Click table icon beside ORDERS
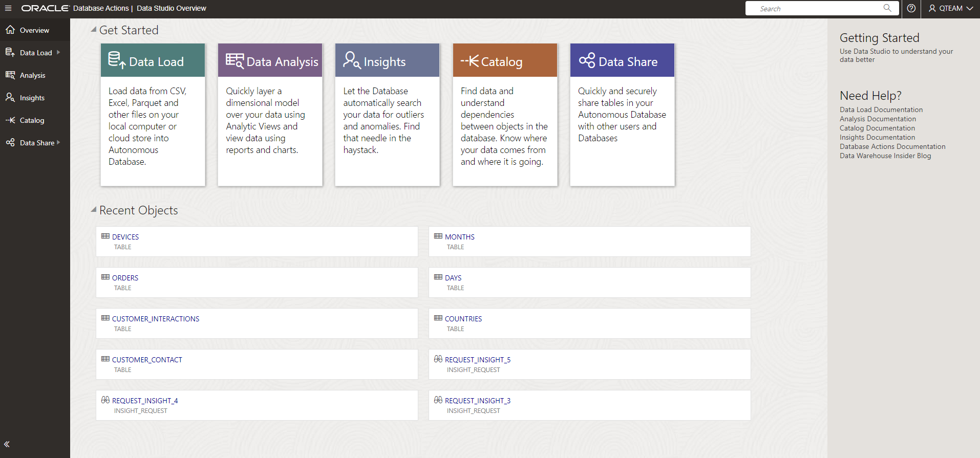The image size is (980, 458). point(105,277)
